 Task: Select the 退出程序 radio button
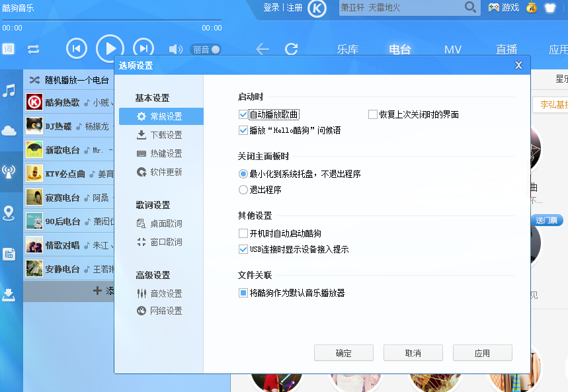242,190
